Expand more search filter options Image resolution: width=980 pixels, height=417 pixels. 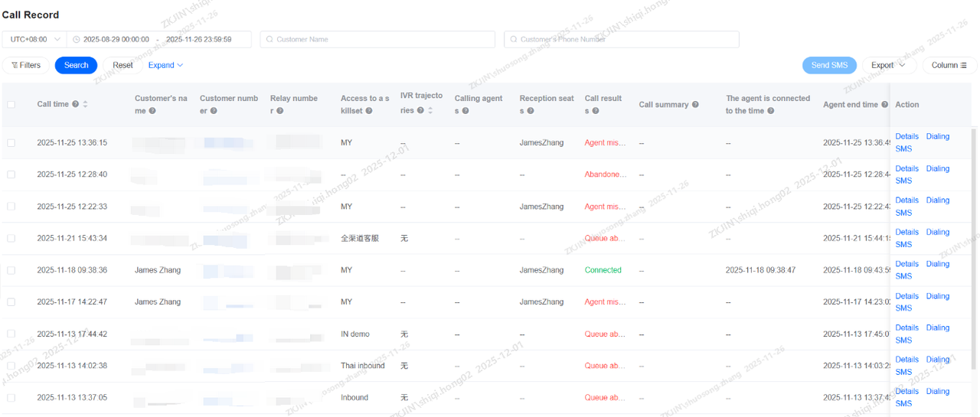click(165, 65)
